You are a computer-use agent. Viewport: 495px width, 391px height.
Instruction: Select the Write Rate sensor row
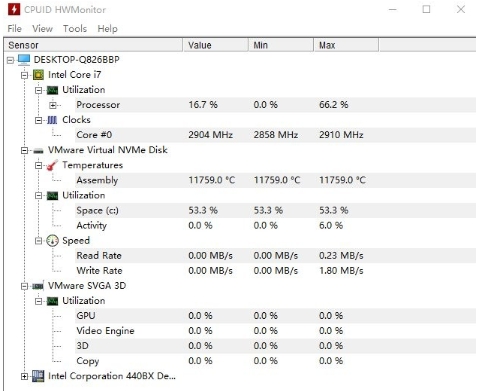pyautogui.click(x=275, y=271)
